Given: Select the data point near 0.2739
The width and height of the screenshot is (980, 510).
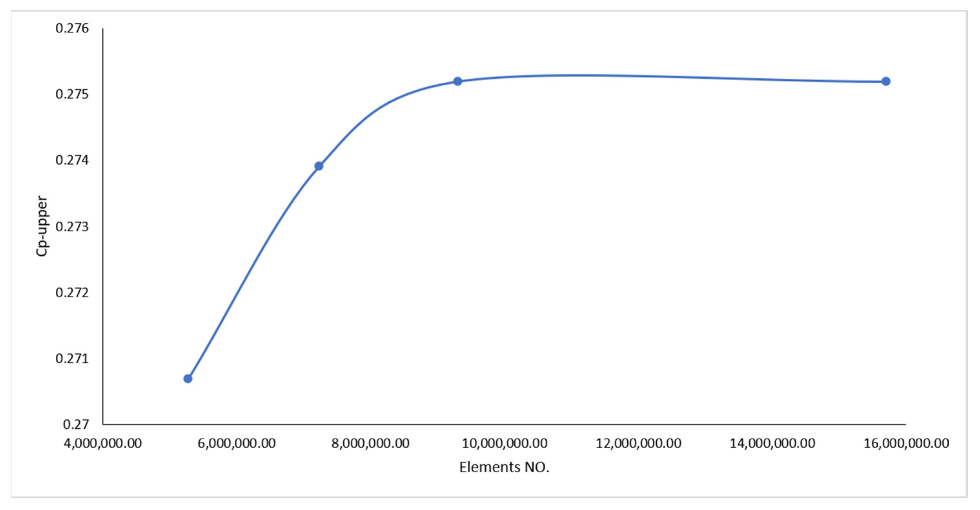Looking at the screenshot, I should pyautogui.click(x=319, y=166).
